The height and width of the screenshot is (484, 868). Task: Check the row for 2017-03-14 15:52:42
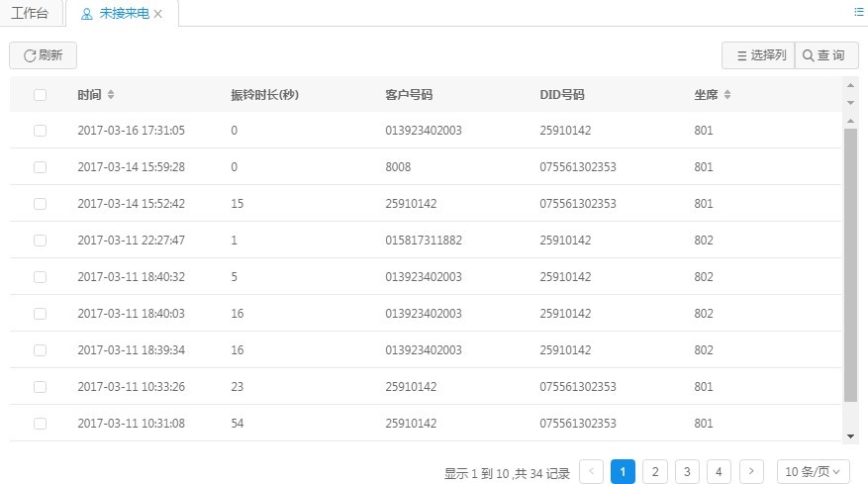(40, 204)
